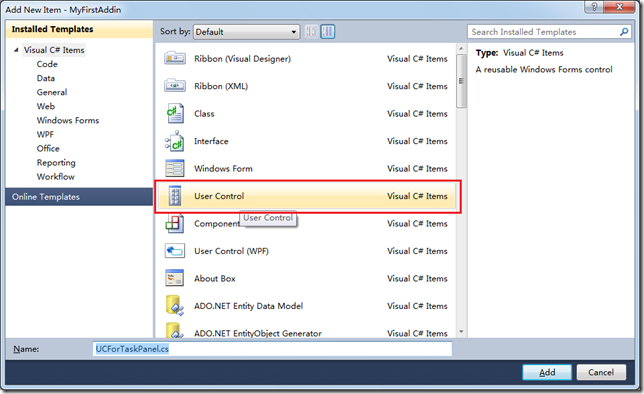This screenshot has width=644, height=394.
Task: Click the User Control template icon
Action: point(175,196)
